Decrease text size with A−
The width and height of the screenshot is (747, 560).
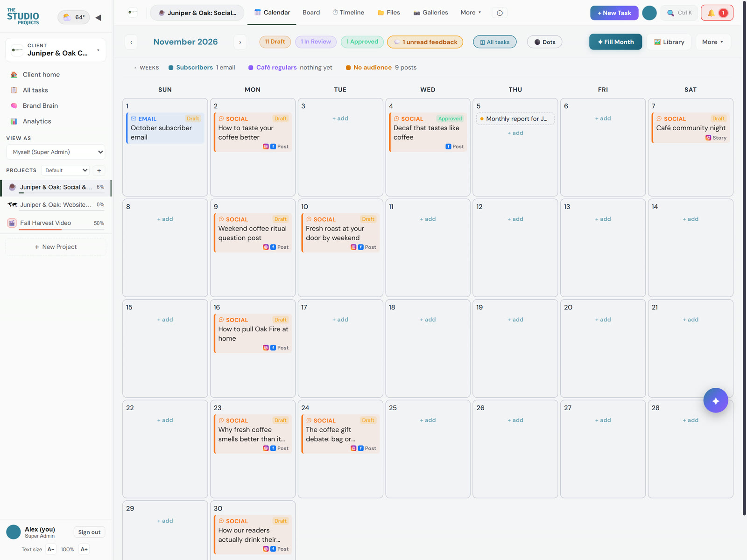point(51,549)
